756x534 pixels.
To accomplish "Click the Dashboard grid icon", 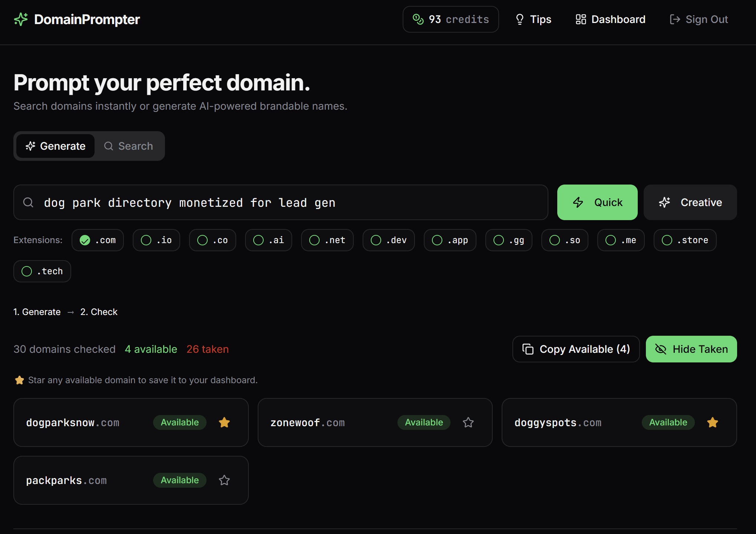I will pyautogui.click(x=581, y=19).
